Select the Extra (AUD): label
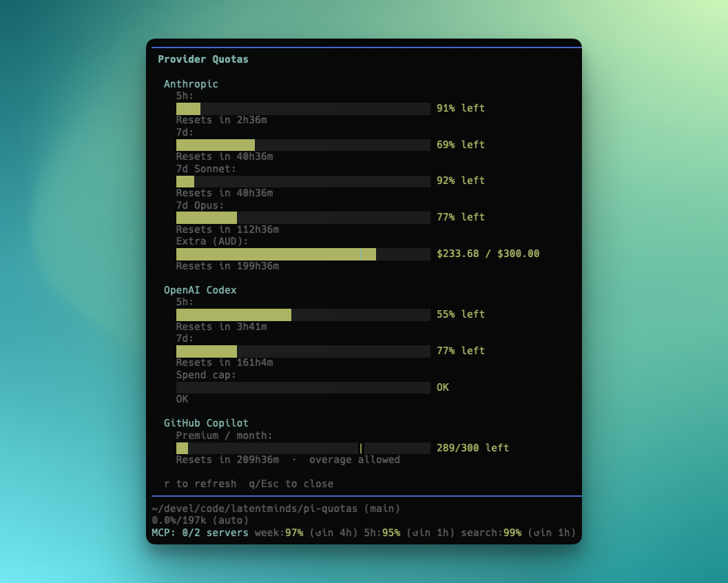This screenshot has width=728, height=583. [212, 242]
